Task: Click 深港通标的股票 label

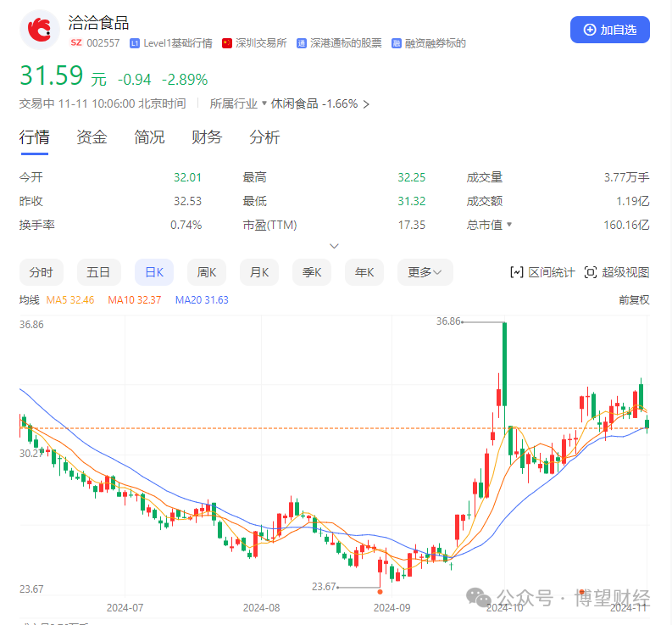Action: coord(346,43)
